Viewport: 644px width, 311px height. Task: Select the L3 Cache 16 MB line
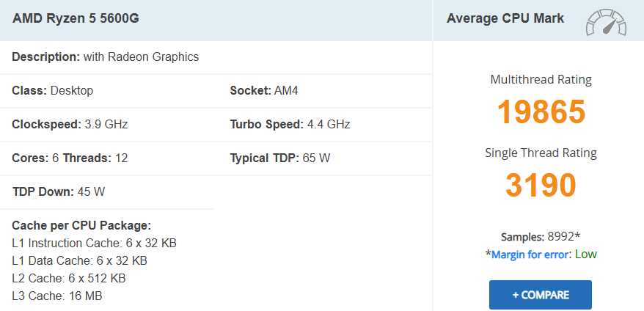[57, 296]
